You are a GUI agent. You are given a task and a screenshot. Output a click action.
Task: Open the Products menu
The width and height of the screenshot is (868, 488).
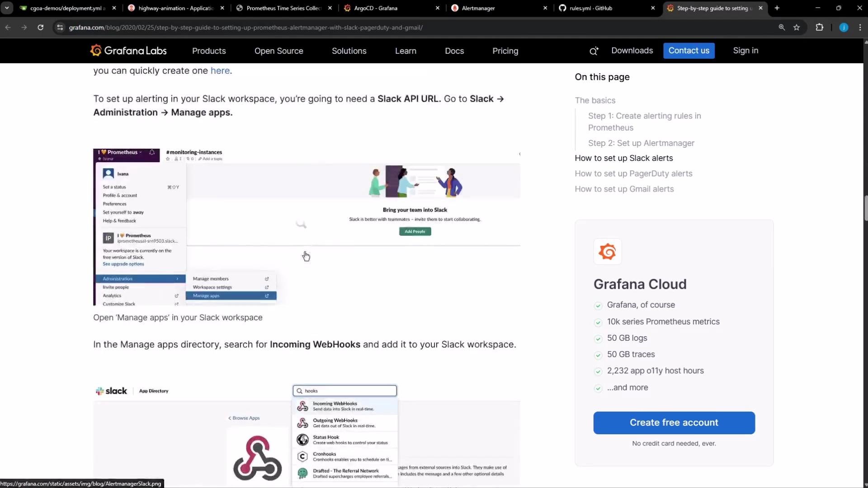(x=209, y=51)
